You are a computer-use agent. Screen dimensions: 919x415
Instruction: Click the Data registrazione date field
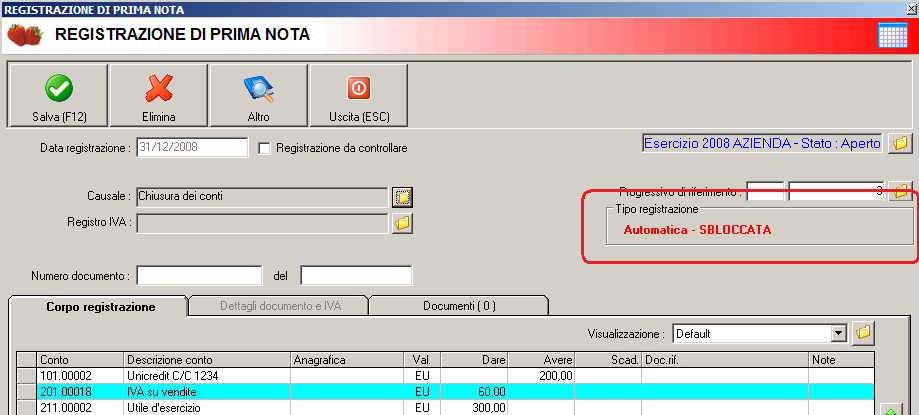[x=192, y=148]
